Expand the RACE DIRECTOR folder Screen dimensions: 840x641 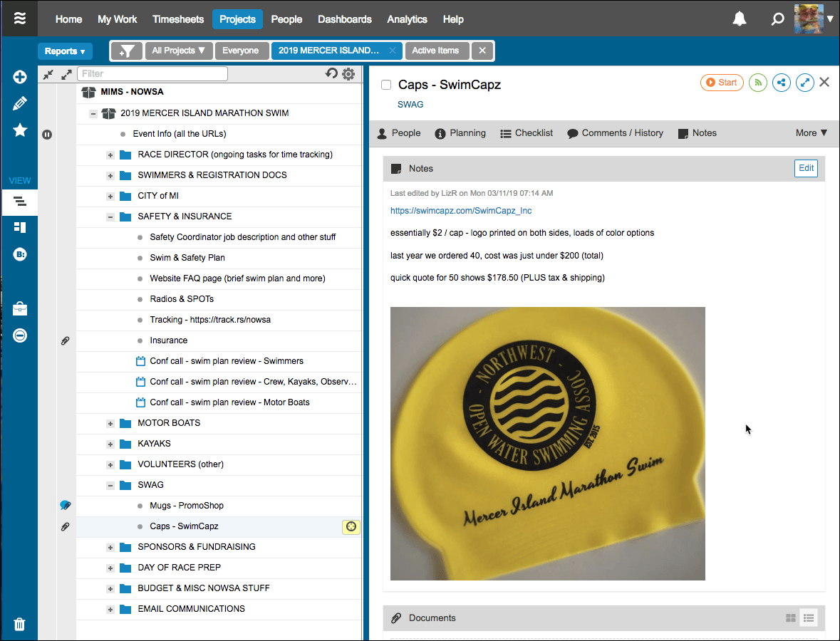(110, 155)
